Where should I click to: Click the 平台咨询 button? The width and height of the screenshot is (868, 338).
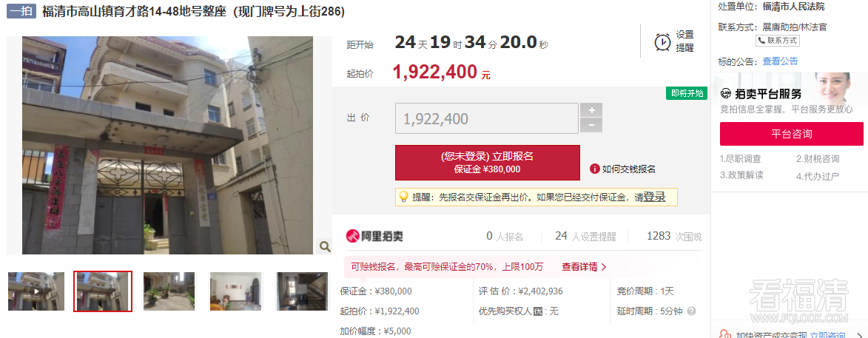click(x=791, y=134)
